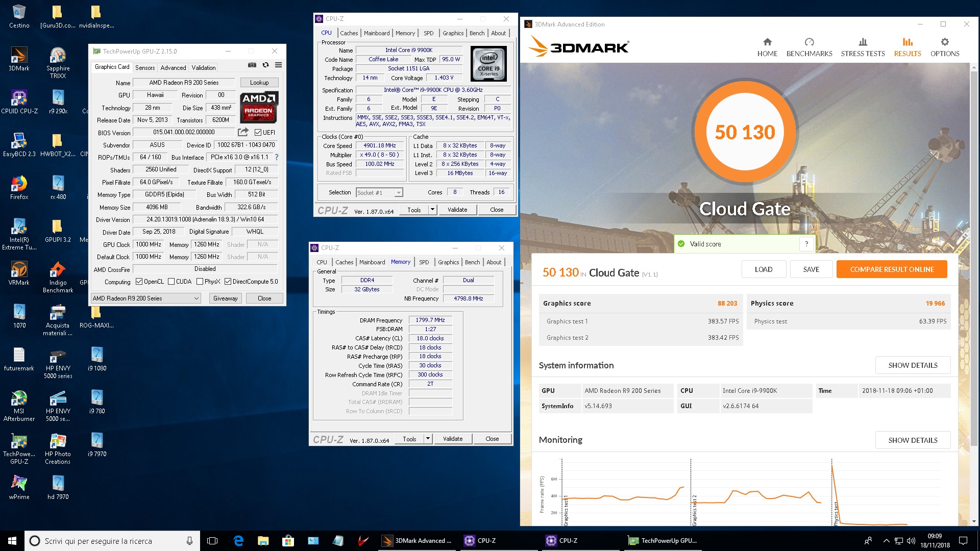Click the Lookup button in GPU-Z
980x551 pixels.
click(259, 83)
